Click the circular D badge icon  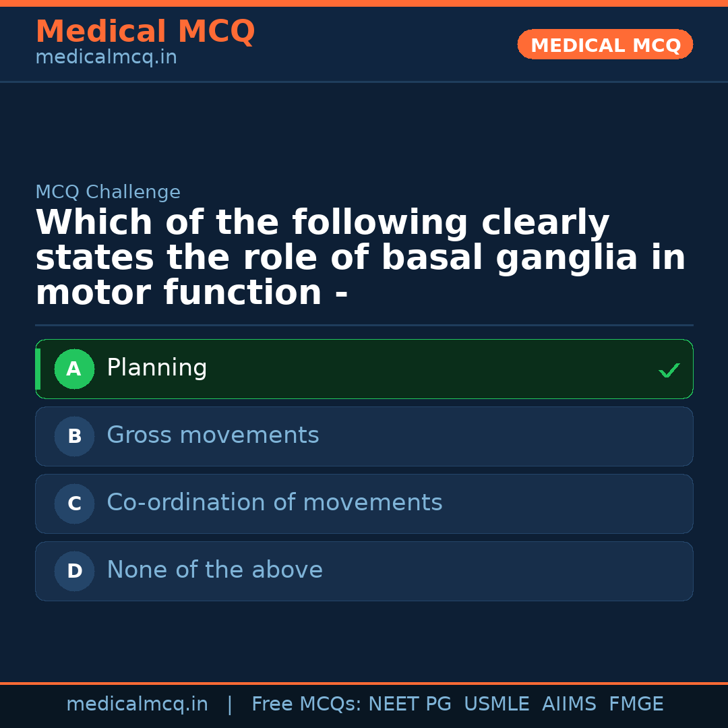point(74,571)
